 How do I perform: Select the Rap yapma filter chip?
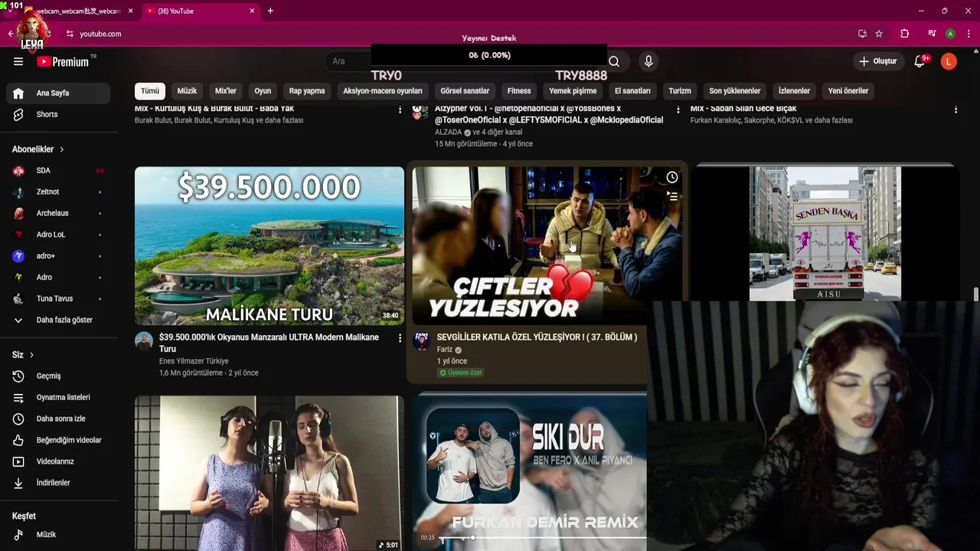[307, 91]
